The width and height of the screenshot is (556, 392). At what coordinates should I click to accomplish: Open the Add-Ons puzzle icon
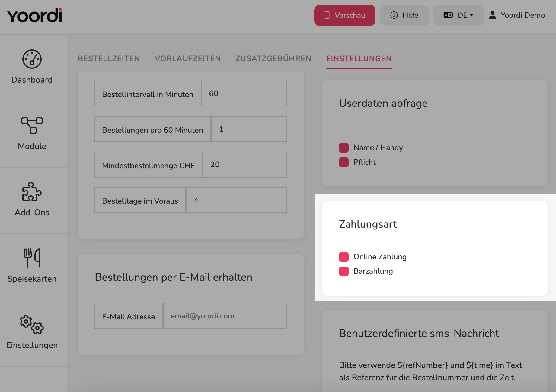click(32, 192)
